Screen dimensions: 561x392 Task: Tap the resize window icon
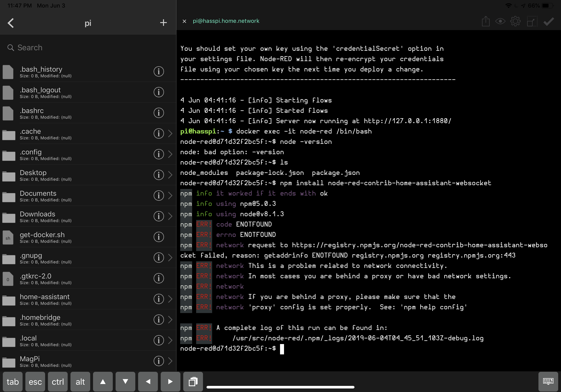(532, 22)
